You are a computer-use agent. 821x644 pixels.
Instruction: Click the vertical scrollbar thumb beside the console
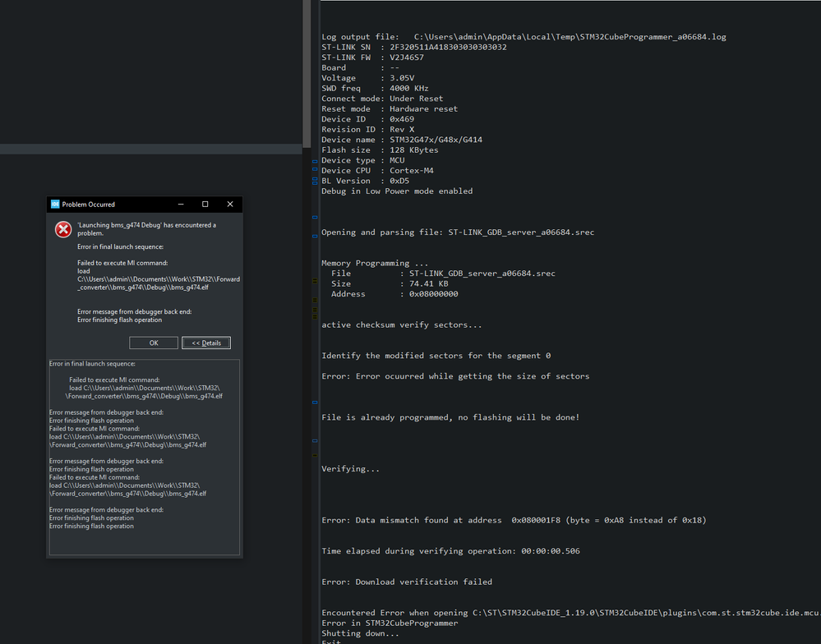click(307, 73)
